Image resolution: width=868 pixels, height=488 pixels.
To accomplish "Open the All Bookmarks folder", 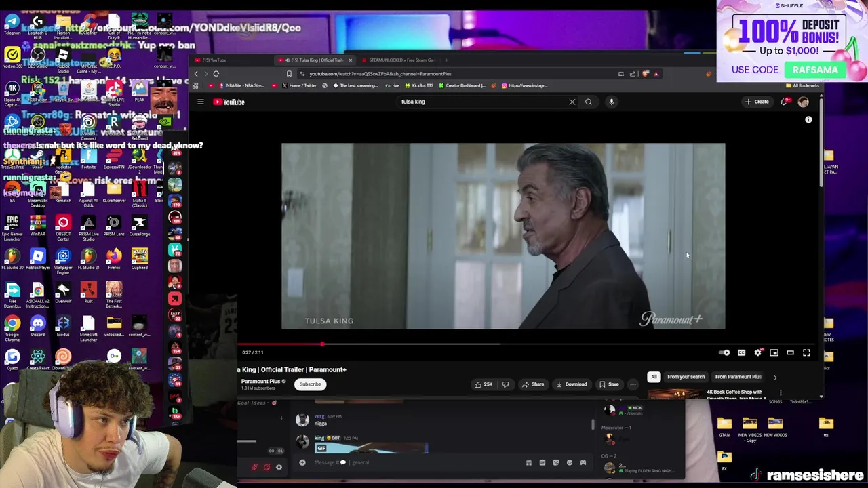I will point(803,86).
